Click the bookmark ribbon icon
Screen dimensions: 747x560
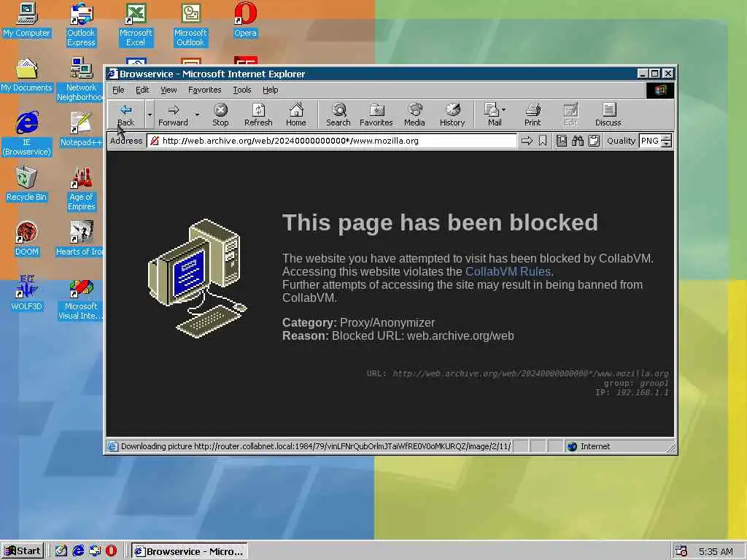point(543,141)
